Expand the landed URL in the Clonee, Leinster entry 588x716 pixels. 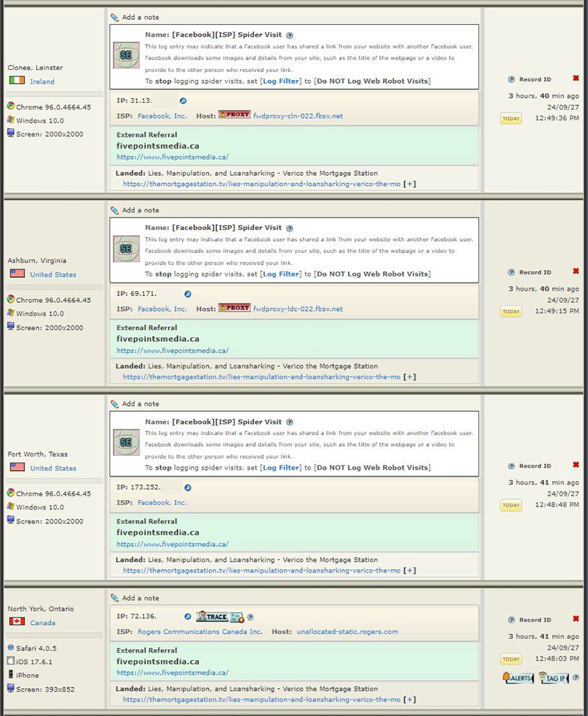click(409, 184)
